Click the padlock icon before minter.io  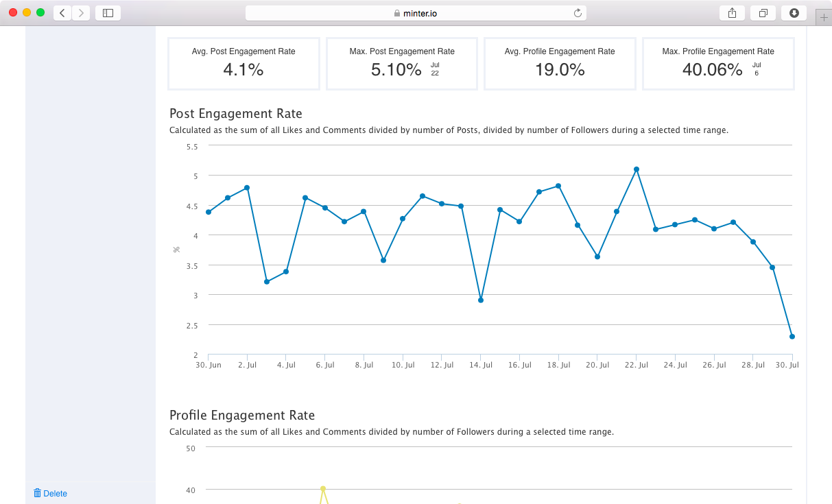tap(396, 12)
